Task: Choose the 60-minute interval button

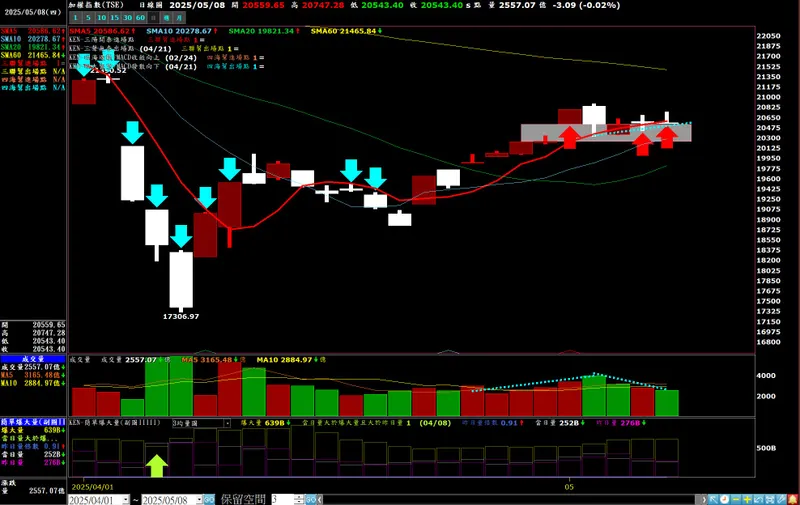Action: tap(140, 17)
